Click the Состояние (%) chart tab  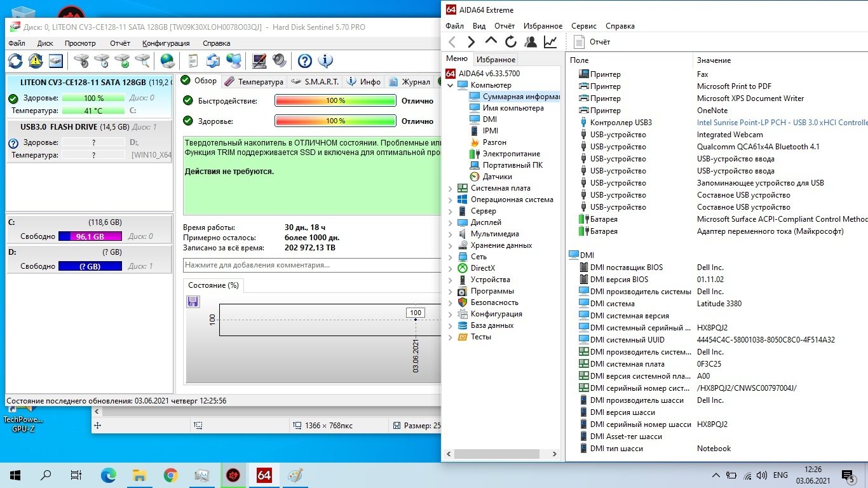(x=214, y=285)
